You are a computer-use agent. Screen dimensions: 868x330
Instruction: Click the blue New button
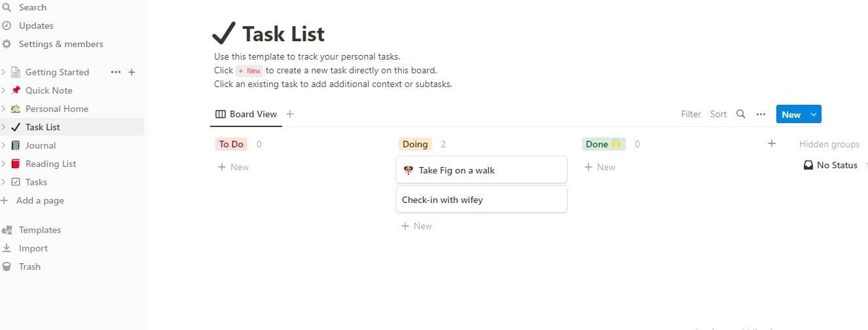[x=791, y=114]
